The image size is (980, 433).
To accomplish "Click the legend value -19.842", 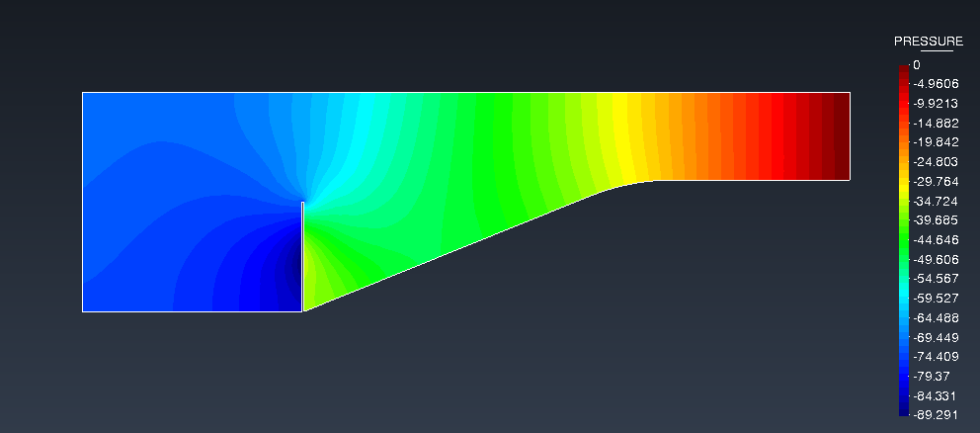I will click(935, 142).
